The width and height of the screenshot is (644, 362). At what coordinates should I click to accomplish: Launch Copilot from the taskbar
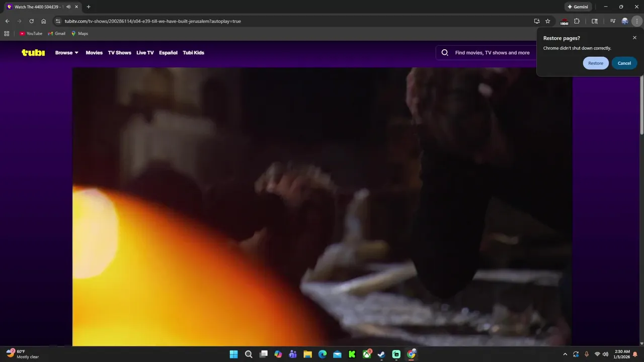click(x=278, y=354)
